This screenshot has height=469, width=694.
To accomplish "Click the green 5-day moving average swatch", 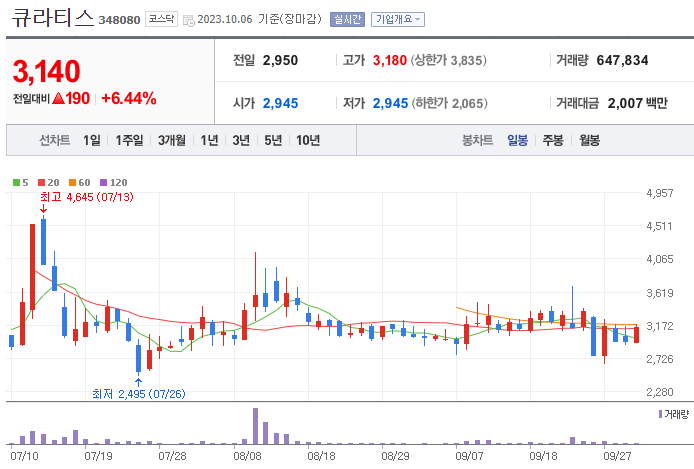I will 16,182.
